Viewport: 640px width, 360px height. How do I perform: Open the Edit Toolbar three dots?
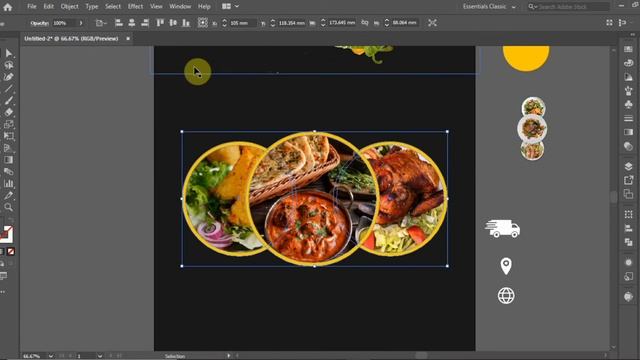[x=3, y=292]
